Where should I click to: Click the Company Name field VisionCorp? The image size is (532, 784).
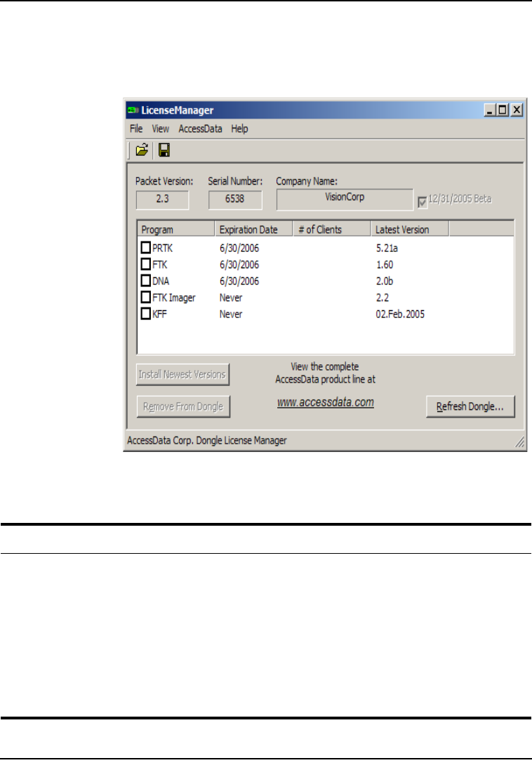345,199
